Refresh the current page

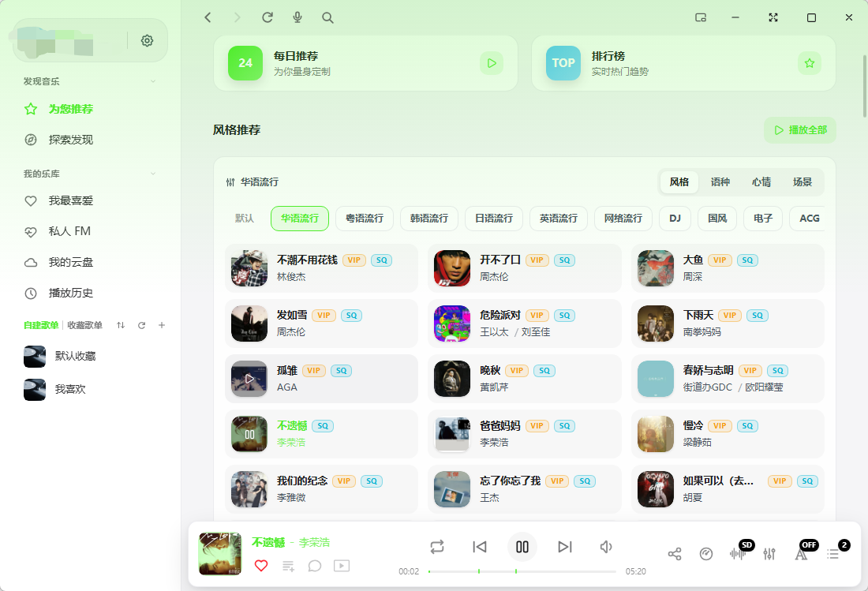[x=268, y=17]
